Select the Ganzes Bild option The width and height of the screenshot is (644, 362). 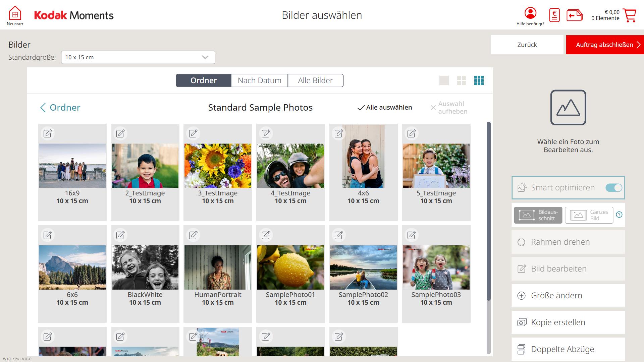(x=589, y=215)
